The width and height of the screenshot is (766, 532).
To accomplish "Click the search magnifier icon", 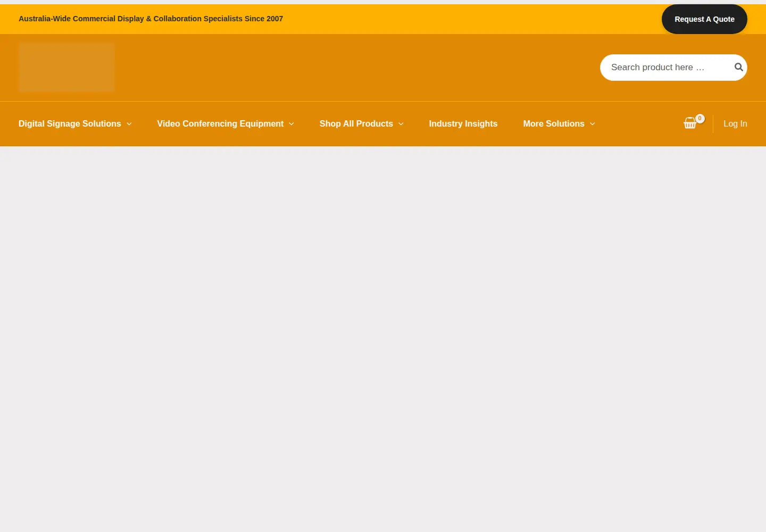I will (738, 67).
